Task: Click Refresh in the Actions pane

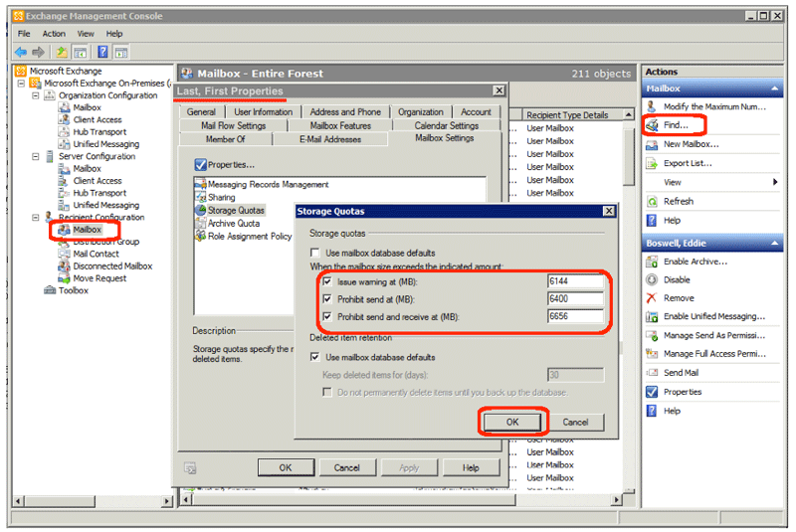Action: 679,201
